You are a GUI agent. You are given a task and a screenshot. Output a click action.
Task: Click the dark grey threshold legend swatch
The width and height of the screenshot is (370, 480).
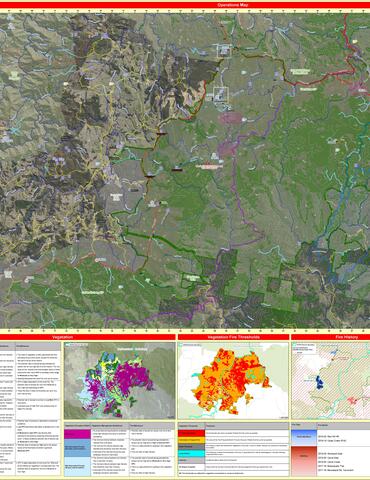(x=191, y=447)
